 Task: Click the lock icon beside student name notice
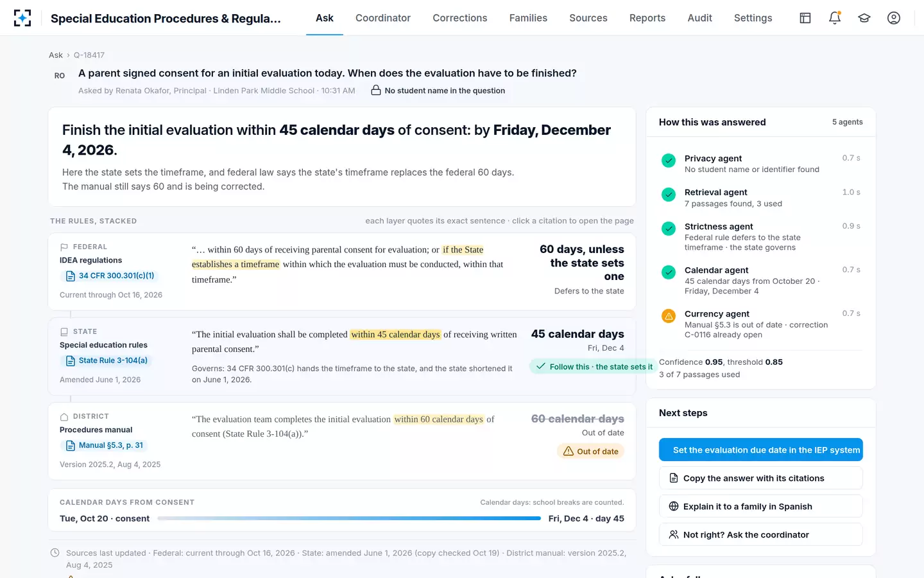tap(376, 91)
